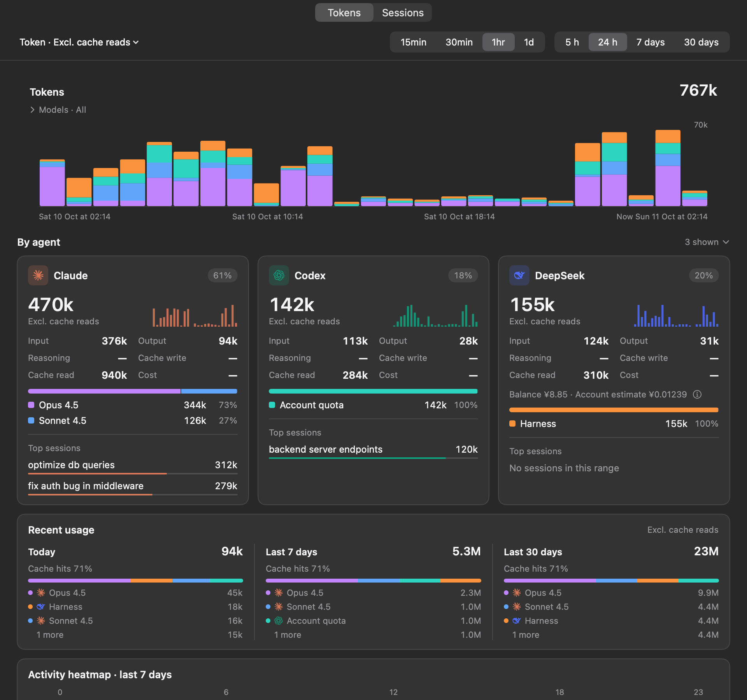The image size is (747, 700).
Task: Set bucket interval to 15min
Action: (x=414, y=42)
